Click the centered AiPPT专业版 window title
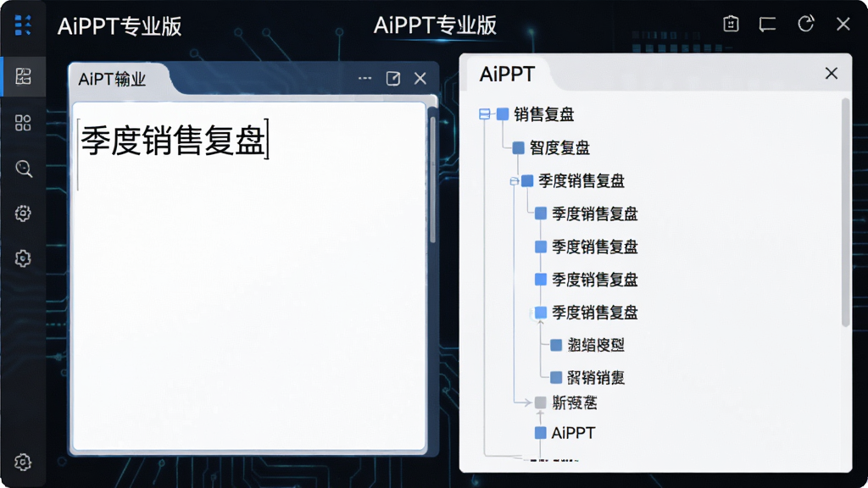 coord(435,25)
